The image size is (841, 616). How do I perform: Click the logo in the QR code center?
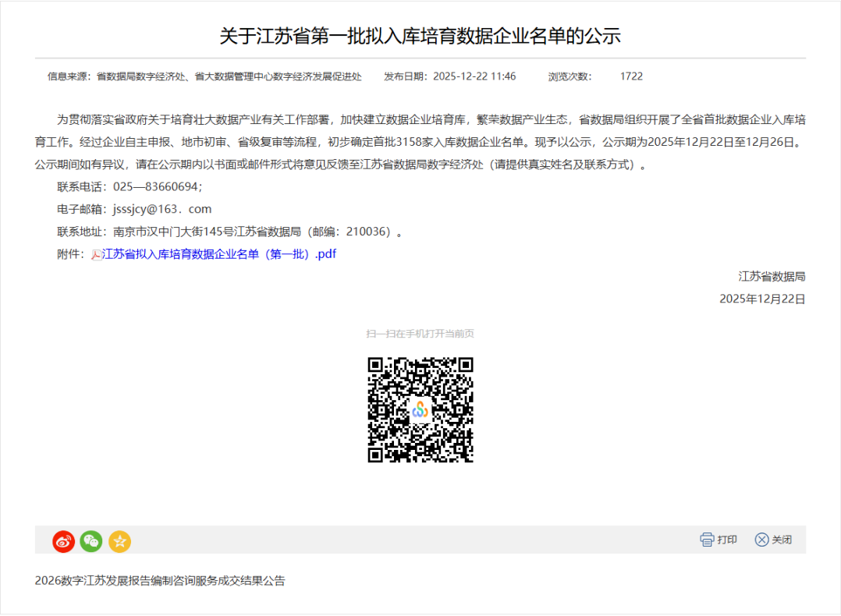pyautogui.click(x=420, y=410)
